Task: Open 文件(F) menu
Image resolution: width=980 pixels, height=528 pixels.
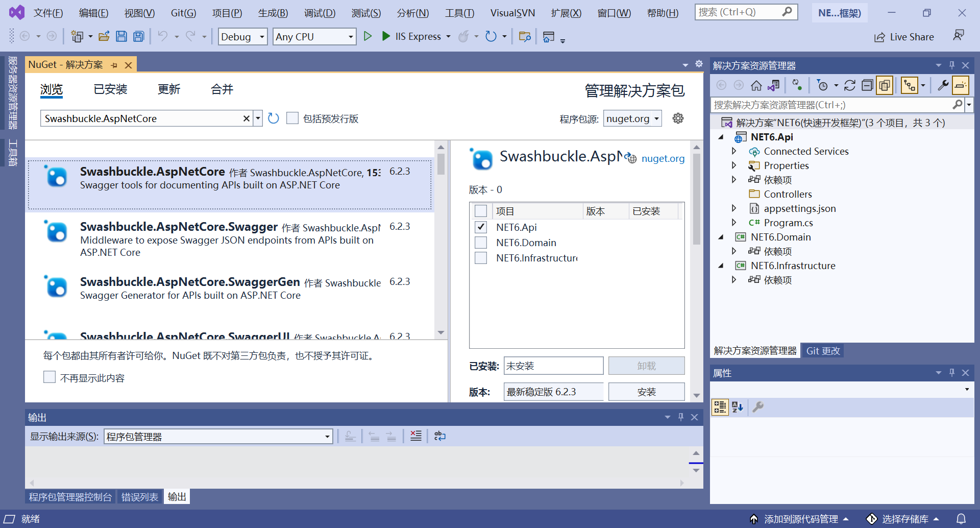Action: click(48, 13)
